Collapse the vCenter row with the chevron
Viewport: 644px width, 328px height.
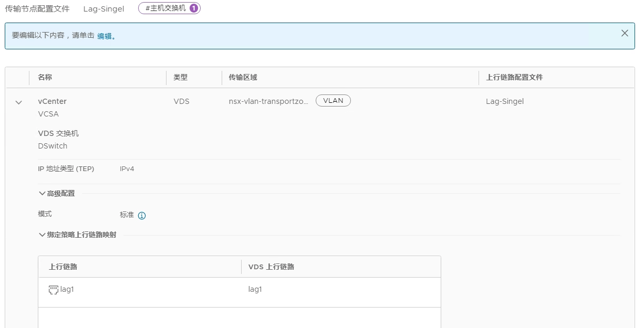click(x=19, y=102)
